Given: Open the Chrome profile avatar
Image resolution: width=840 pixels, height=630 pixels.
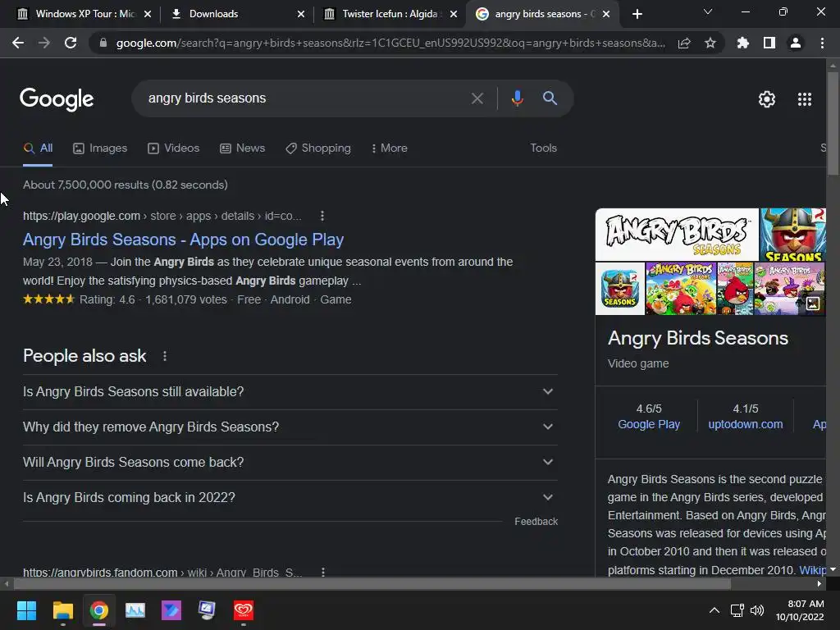Looking at the screenshot, I should pos(796,43).
